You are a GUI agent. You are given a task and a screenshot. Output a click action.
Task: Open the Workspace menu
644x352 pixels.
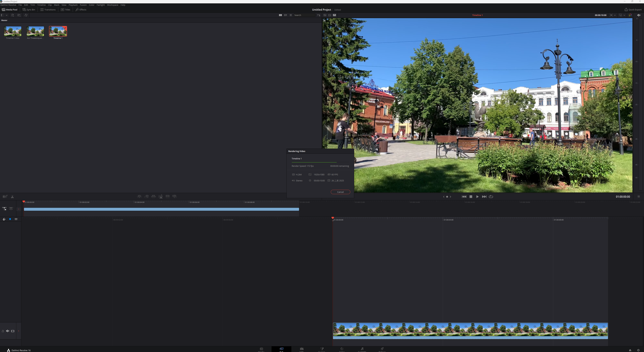113,5
